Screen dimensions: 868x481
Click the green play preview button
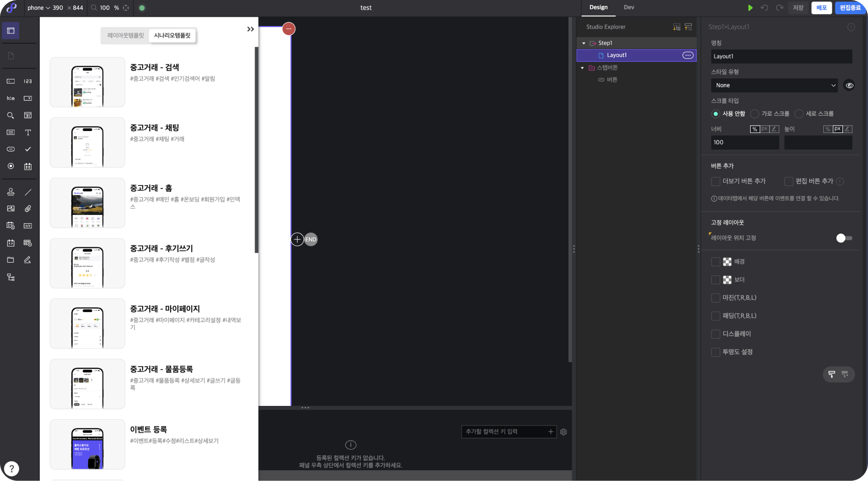click(750, 8)
